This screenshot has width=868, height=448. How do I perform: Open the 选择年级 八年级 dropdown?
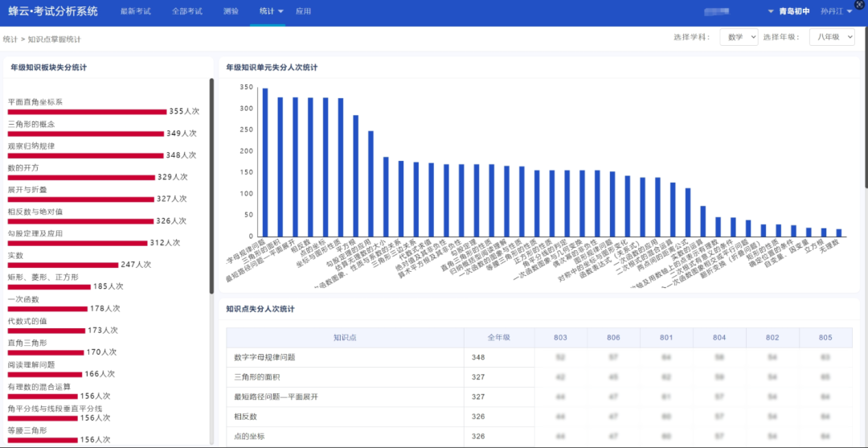(832, 37)
